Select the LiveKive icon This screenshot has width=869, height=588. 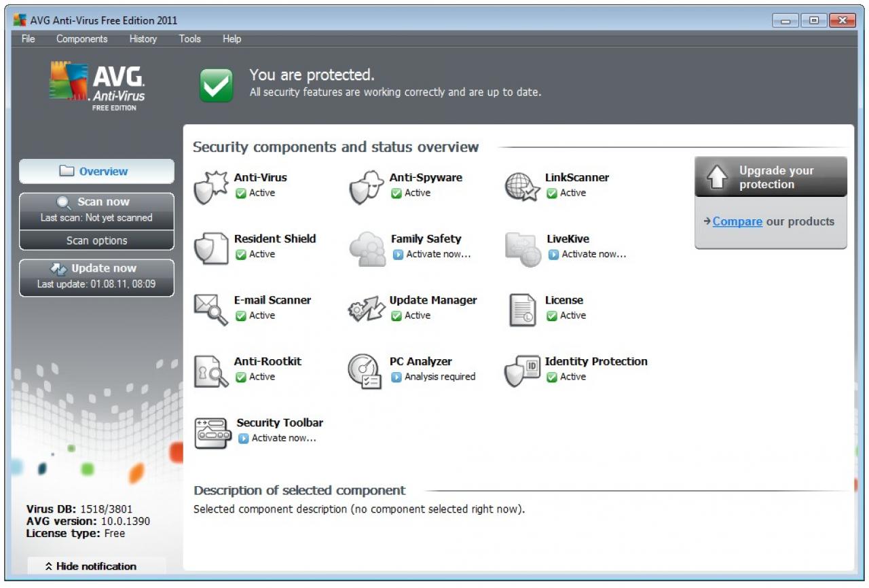[x=523, y=249]
